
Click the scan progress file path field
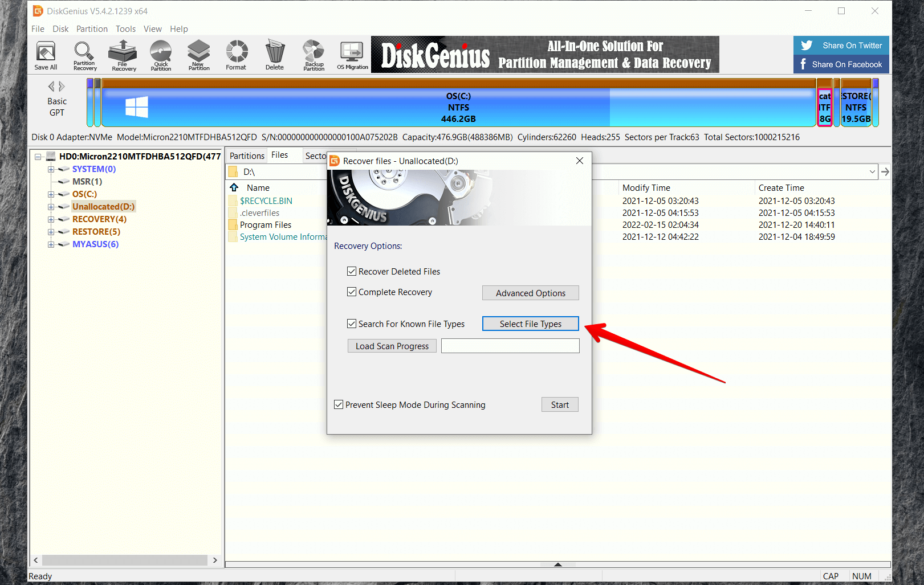tap(510, 346)
